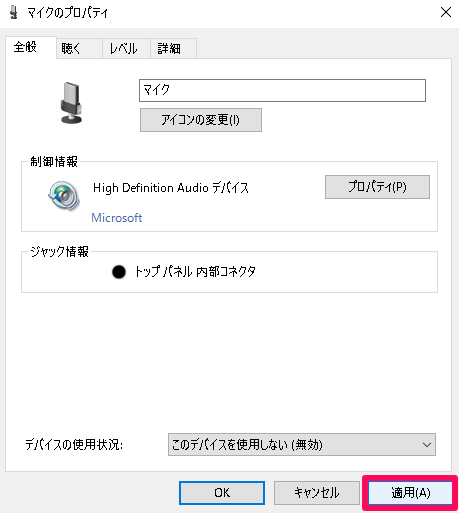Click the black jack connector dot
Viewport: 459px width, 513px height.
click(119, 272)
